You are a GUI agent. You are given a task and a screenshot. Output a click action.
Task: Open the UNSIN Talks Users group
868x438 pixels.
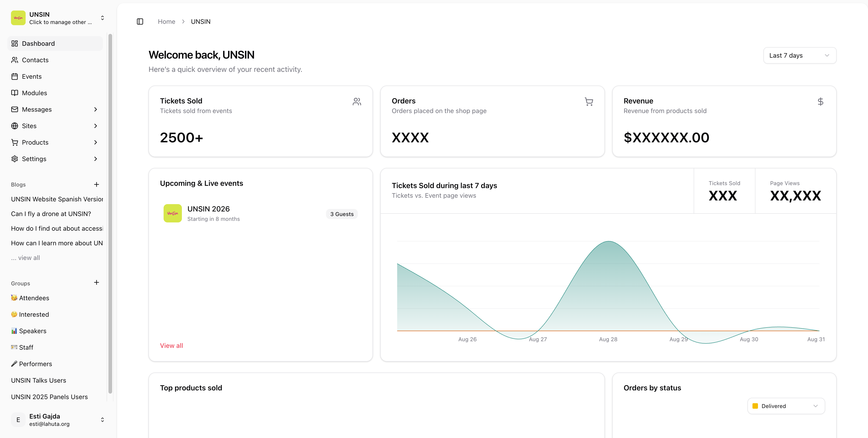[x=38, y=380]
